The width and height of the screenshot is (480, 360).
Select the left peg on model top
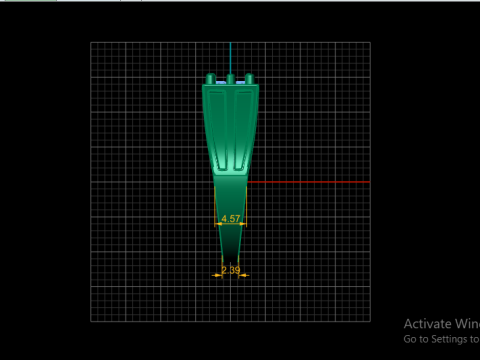click(x=211, y=79)
